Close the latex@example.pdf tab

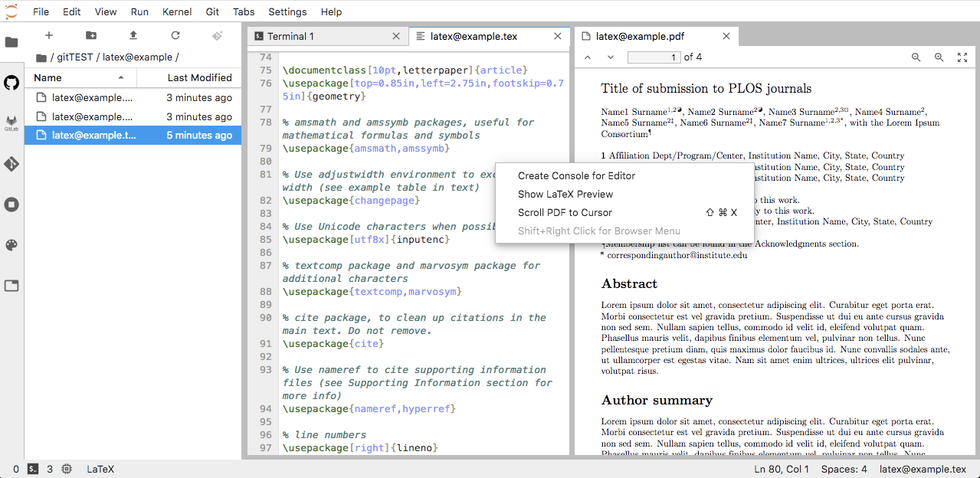[x=726, y=36]
